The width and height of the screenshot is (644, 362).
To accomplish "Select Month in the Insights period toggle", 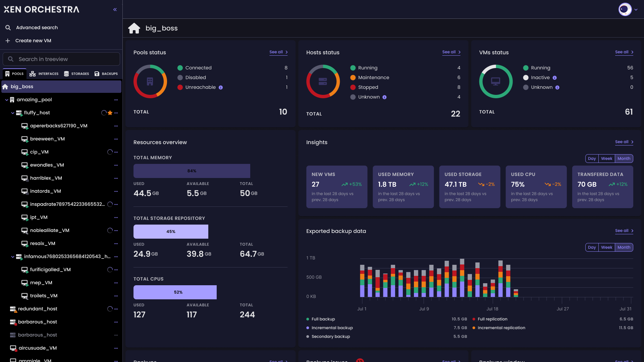I will click(624, 159).
